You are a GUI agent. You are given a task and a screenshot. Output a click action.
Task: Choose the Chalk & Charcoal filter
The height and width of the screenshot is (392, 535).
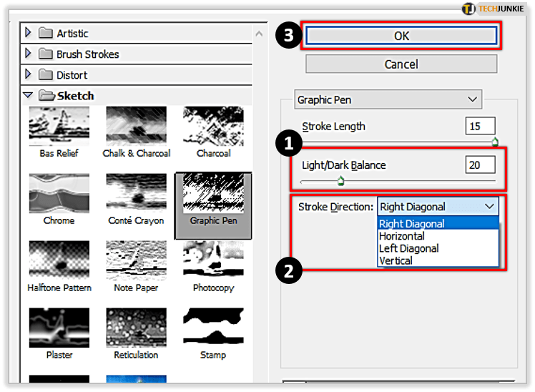[x=136, y=127]
